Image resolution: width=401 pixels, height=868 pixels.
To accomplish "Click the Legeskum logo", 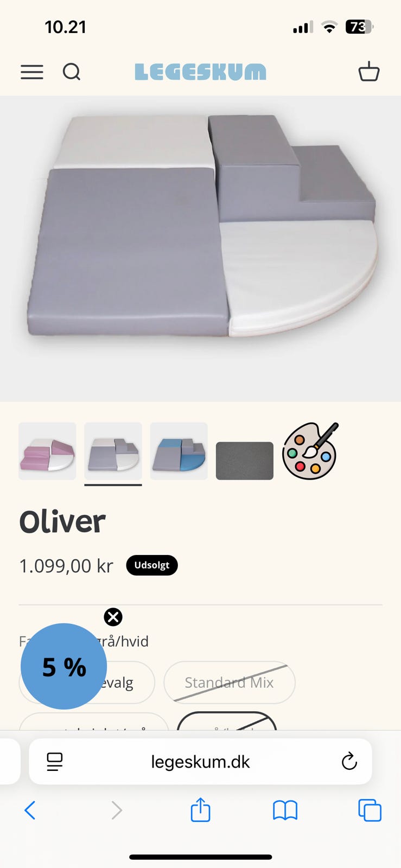I will (x=200, y=72).
